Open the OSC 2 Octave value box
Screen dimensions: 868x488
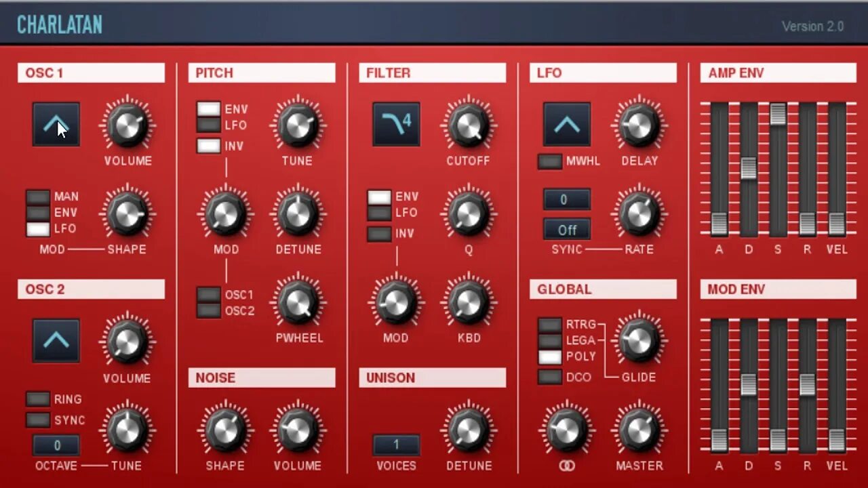coord(56,445)
